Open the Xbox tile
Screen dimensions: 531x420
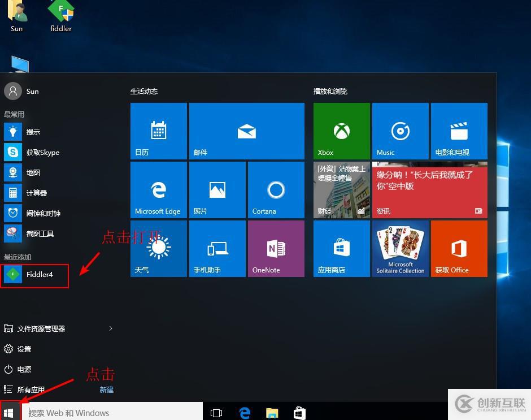tap(341, 131)
